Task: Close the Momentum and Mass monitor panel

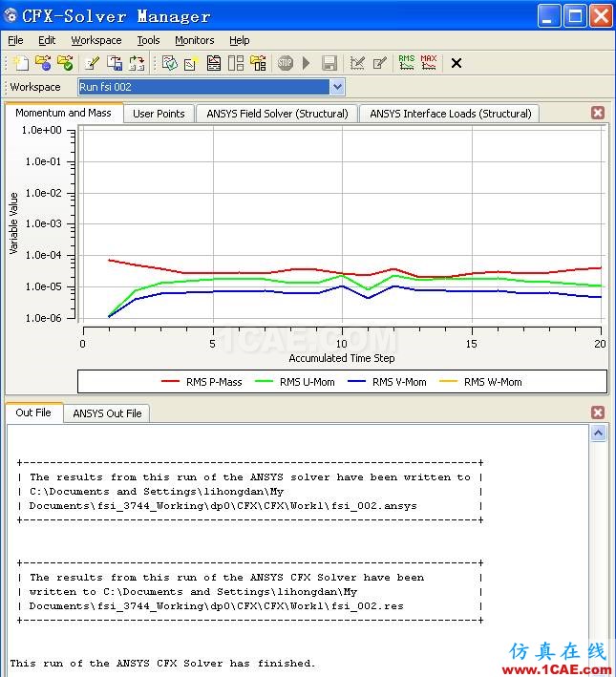Action: [x=598, y=113]
